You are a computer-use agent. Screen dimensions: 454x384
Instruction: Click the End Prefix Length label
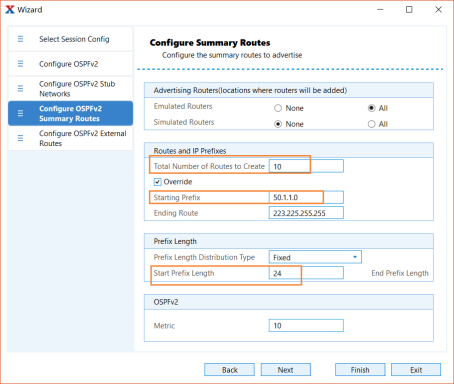click(x=400, y=273)
